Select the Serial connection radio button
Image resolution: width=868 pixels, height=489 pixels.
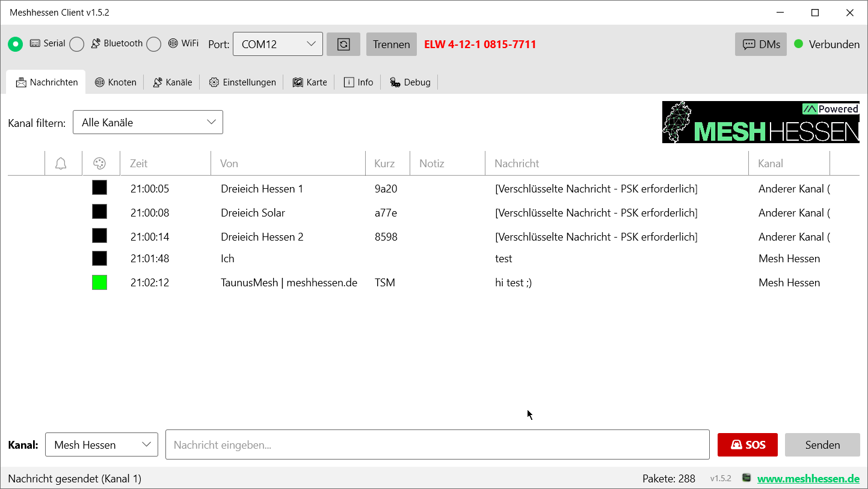point(15,44)
